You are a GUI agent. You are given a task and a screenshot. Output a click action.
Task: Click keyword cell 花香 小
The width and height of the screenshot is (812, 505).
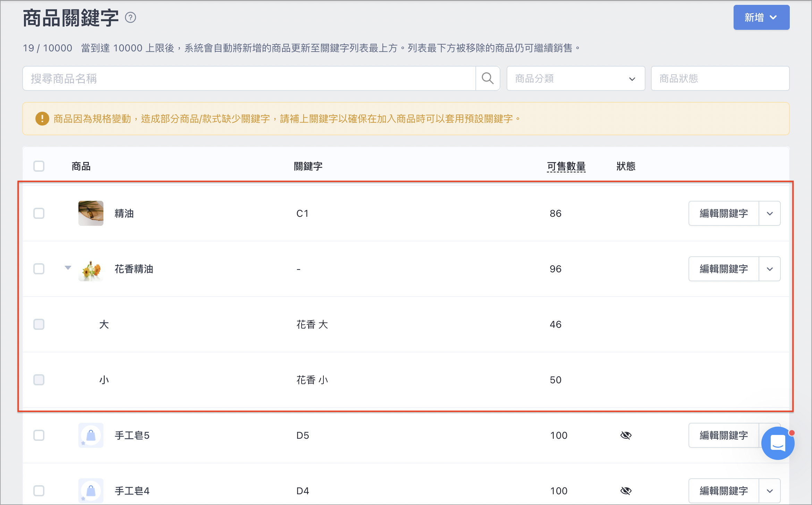pyautogui.click(x=312, y=380)
